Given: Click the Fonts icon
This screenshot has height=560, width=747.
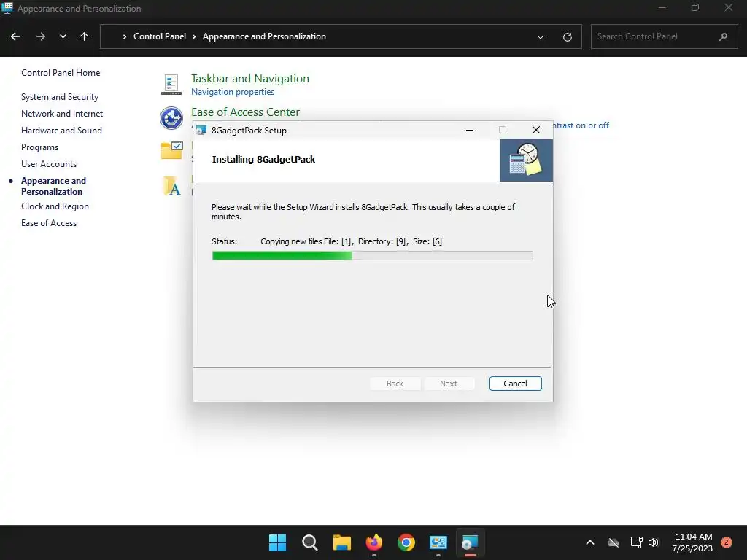Looking at the screenshot, I should coord(171,186).
